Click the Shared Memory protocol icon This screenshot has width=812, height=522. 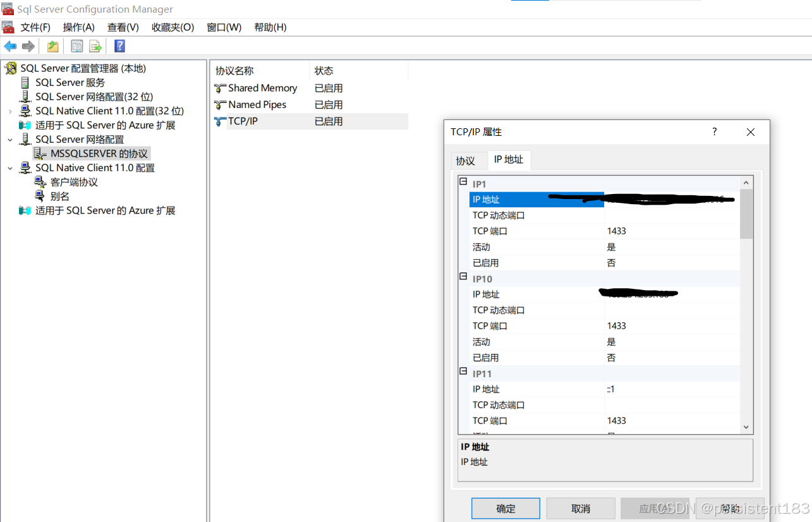point(220,88)
